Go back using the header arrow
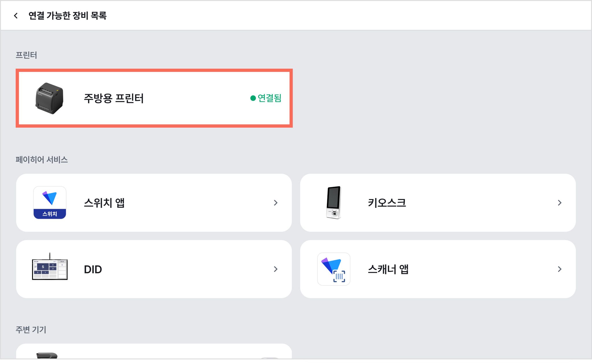592x364 pixels. click(16, 16)
